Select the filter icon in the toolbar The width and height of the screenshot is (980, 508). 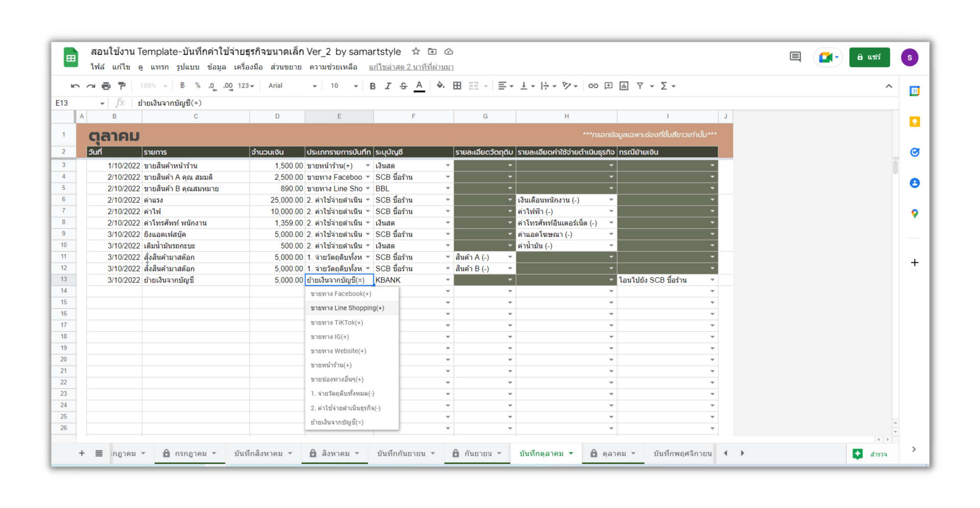[641, 86]
